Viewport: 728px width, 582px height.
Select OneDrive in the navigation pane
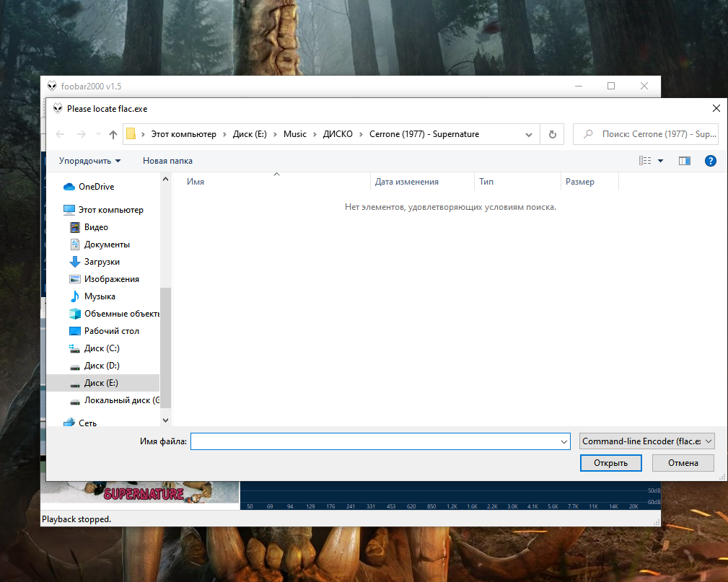pos(96,187)
